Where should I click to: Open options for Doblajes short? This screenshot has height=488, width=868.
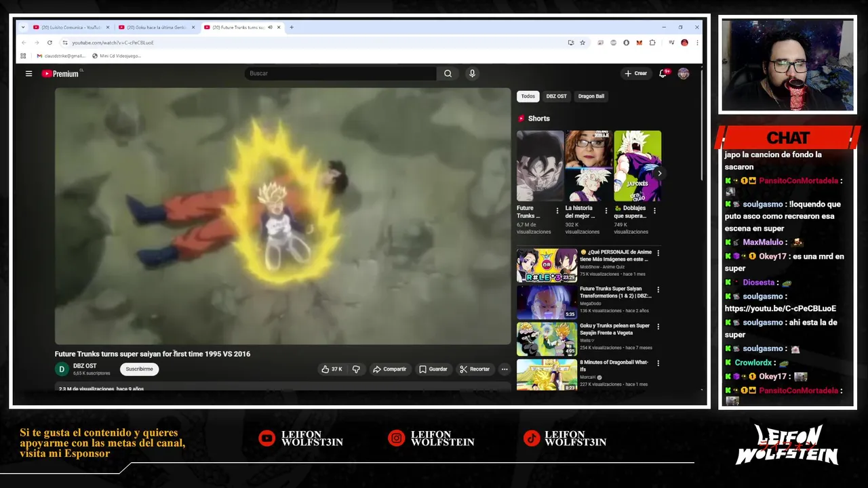654,211
